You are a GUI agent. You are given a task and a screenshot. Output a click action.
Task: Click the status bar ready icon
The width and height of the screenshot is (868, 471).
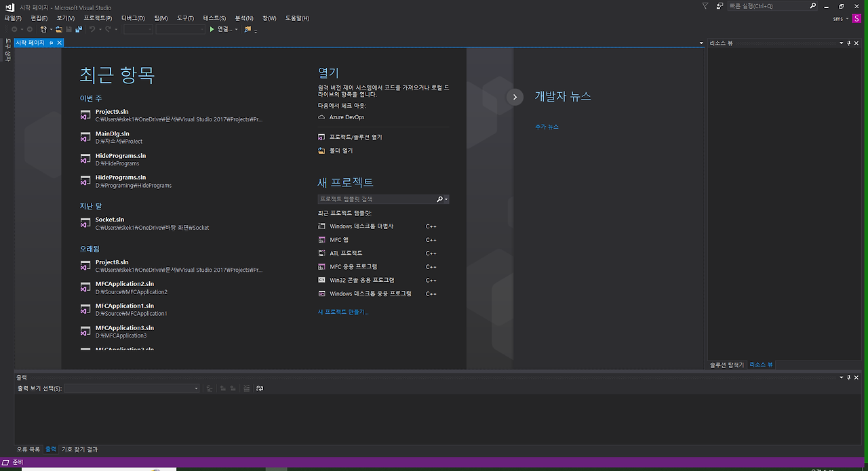[6, 462]
